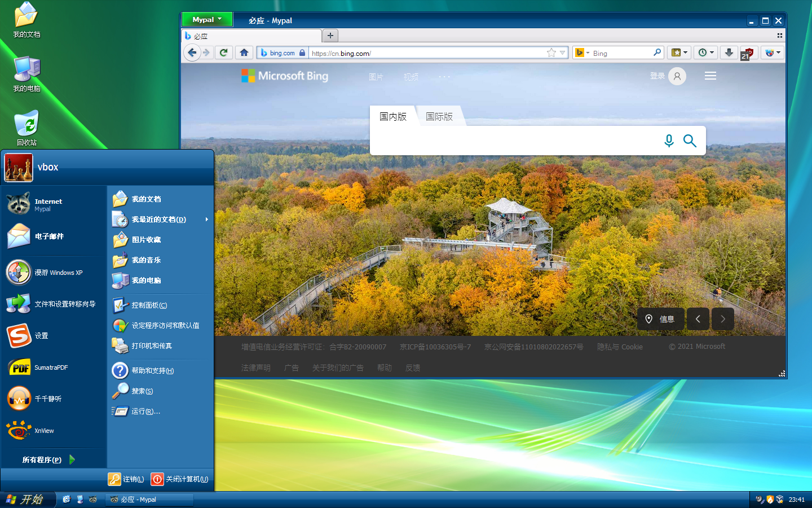Click the Bing magnifier search icon
The height and width of the screenshot is (508, 812).
[x=690, y=141]
